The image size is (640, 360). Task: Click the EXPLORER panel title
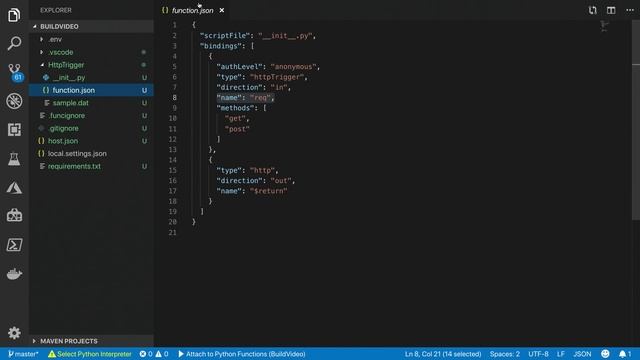click(56, 10)
